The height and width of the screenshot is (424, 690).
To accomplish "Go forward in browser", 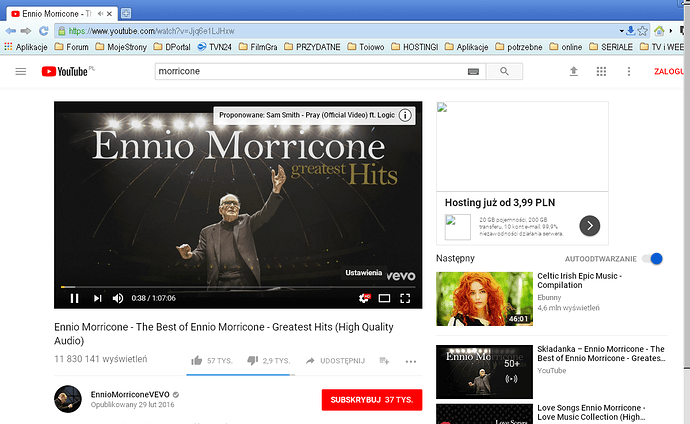I will coord(26,31).
